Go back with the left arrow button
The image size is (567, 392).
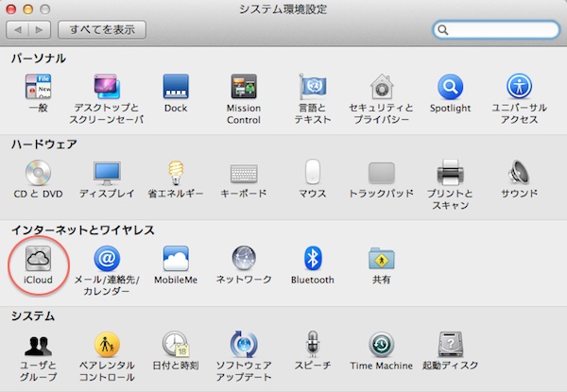(x=17, y=29)
